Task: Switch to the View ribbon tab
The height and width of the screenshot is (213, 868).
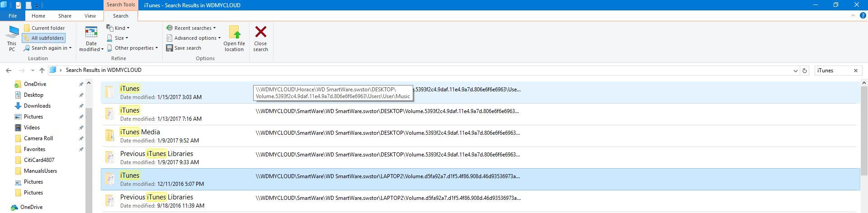Action: pyautogui.click(x=90, y=16)
